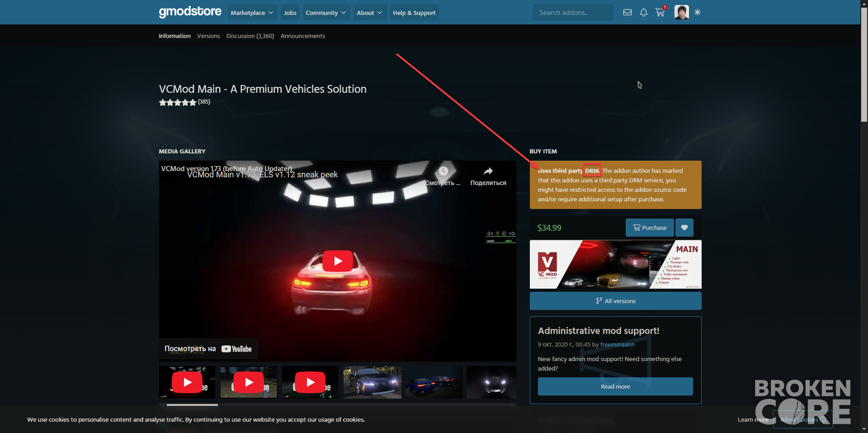
Task: Open the user avatar profile
Action: click(681, 12)
